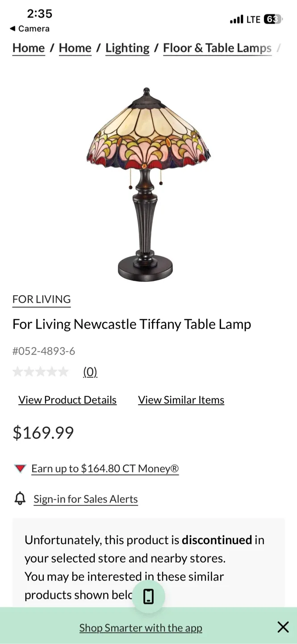This screenshot has height=644, width=297.
Task: Click the Triangle Rewards logo icon
Action: tap(20, 468)
